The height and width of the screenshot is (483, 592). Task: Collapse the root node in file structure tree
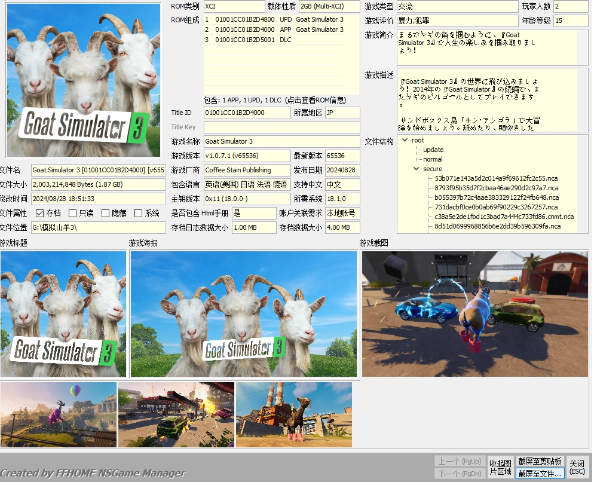point(405,140)
